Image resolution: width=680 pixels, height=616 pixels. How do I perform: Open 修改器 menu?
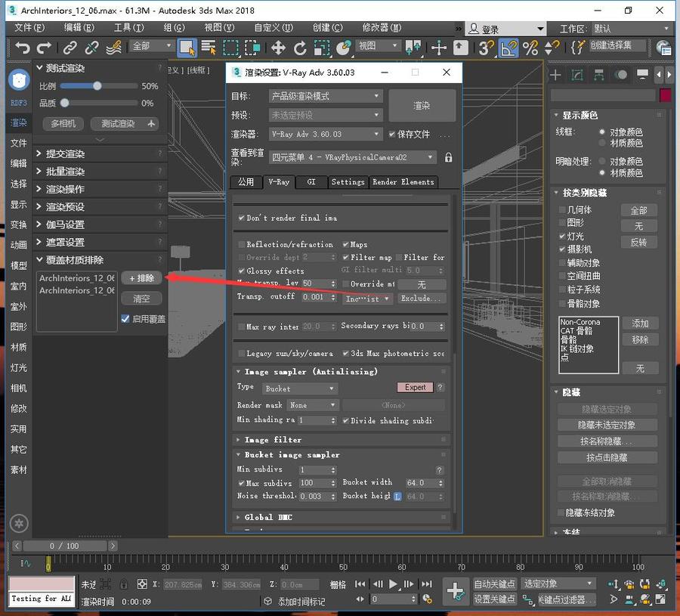(x=382, y=28)
